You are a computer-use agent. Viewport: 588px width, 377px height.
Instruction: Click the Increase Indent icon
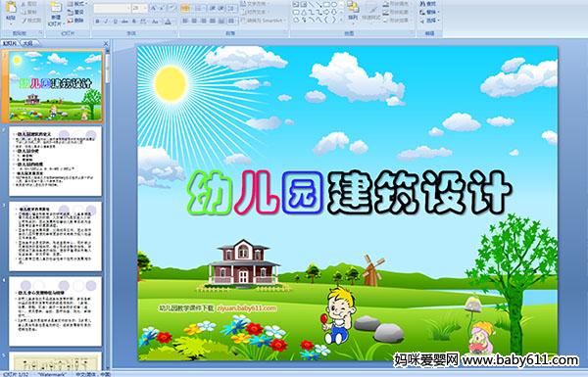[221, 8]
